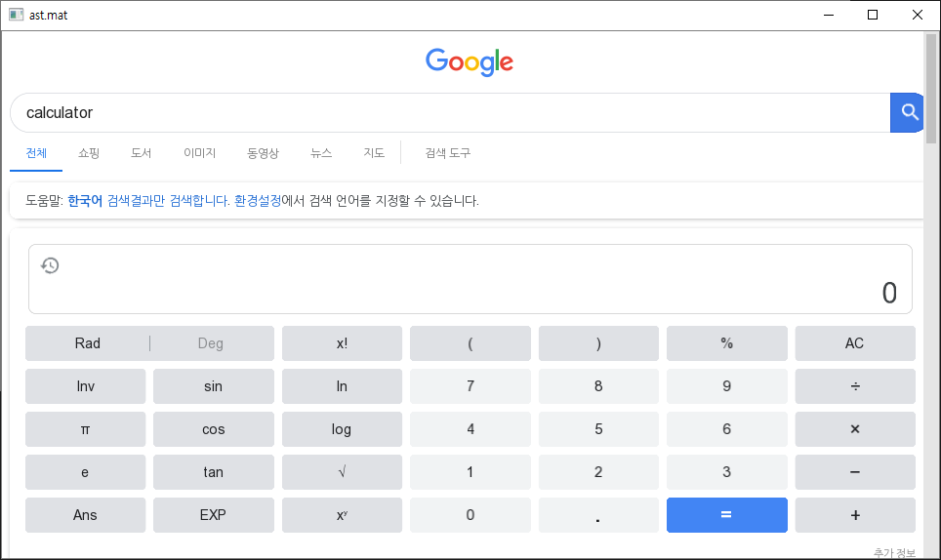Open the 도서 tab
The image size is (941, 560).
tap(141, 153)
